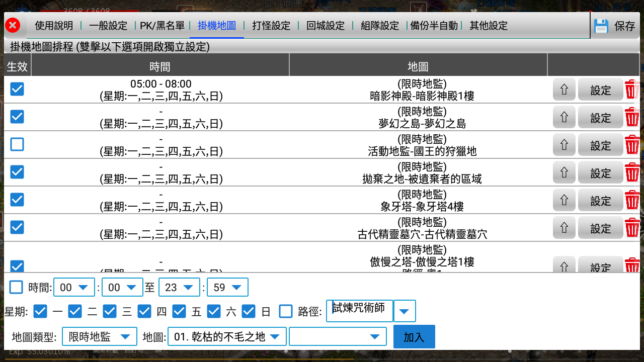The height and width of the screenshot is (362, 644).
Task: Disable the 拋棄之地 schedule checkbox
Action: [16, 172]
